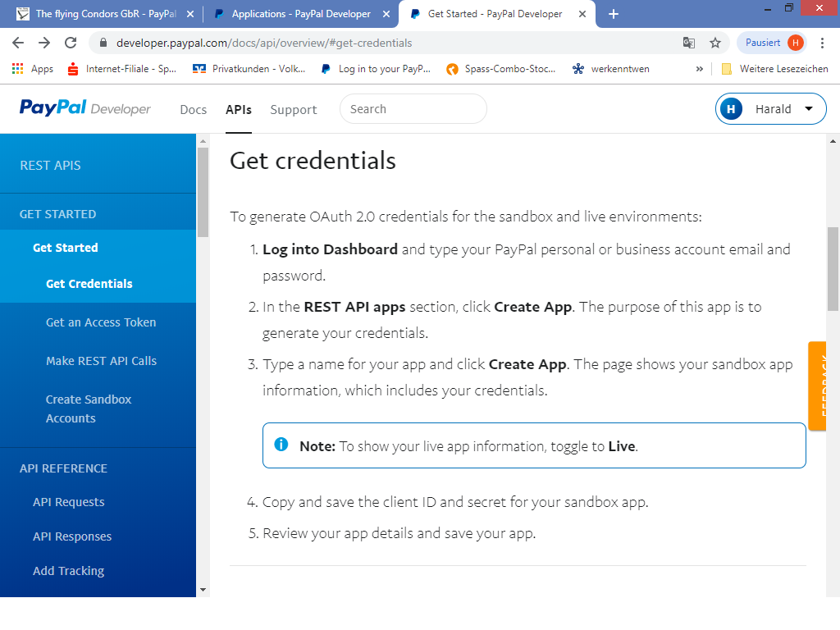Open the orange Feedback side button
This screenshot has width=840, height=630.
click(817, 386)
